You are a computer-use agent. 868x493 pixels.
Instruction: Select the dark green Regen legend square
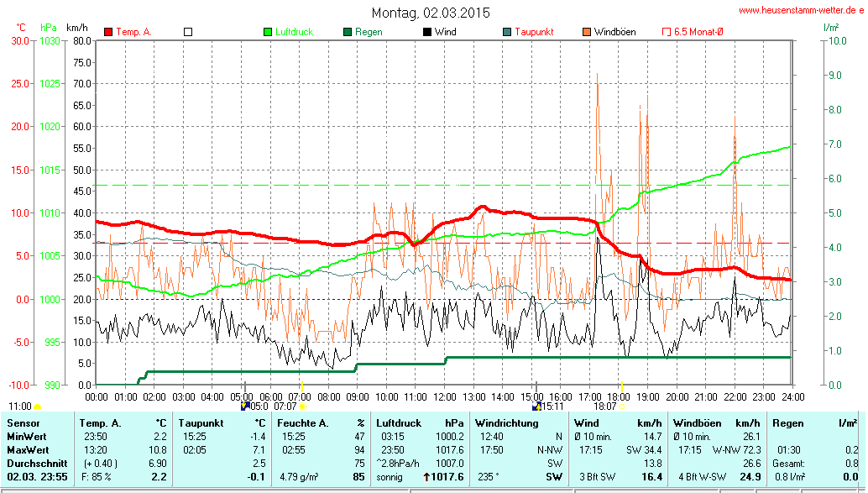348,32
